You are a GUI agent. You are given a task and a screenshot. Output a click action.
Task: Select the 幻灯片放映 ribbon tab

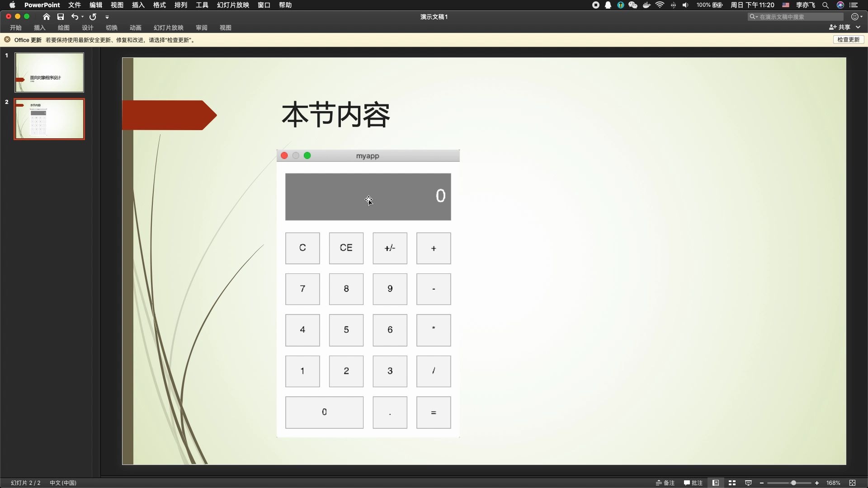[x=168, y=28]
